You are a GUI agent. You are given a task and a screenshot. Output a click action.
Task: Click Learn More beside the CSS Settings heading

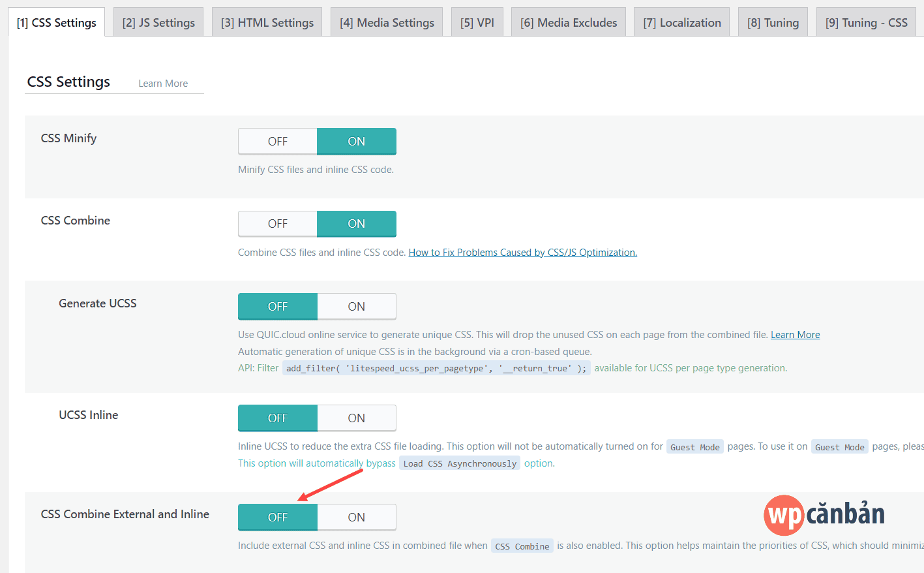pyautogui.click(x=163, y=84)
